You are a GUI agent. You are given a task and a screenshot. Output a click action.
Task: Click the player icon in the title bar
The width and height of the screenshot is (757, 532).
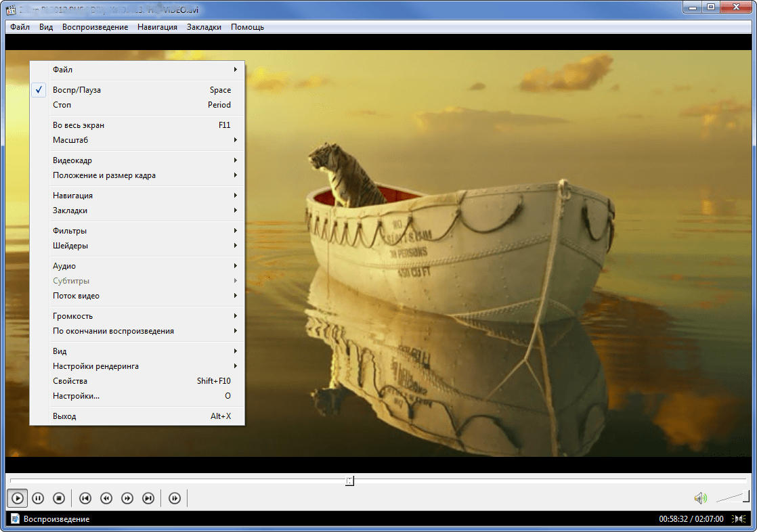(11, 9)
